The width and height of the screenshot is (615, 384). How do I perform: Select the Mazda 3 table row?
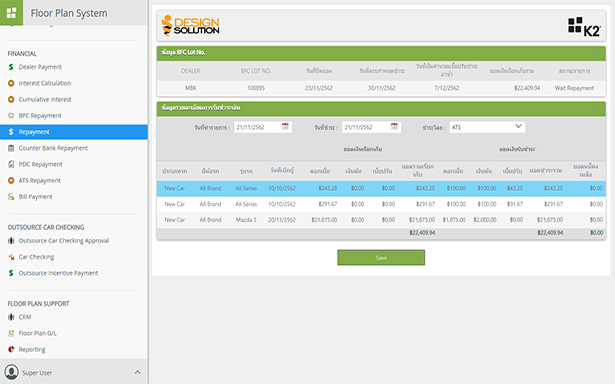click(x=381, y=220)
